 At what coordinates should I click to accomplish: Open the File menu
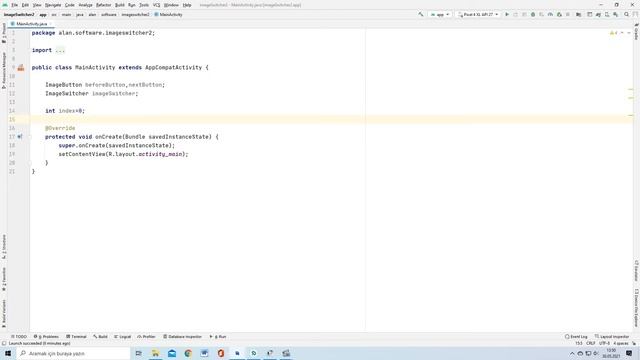point(14,5)
